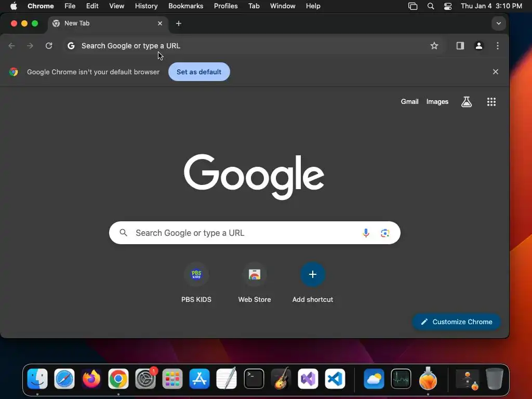This screenshot has width=532, height=399.
Task: Open the profile avatar icon
Action: tap(478, 46)
